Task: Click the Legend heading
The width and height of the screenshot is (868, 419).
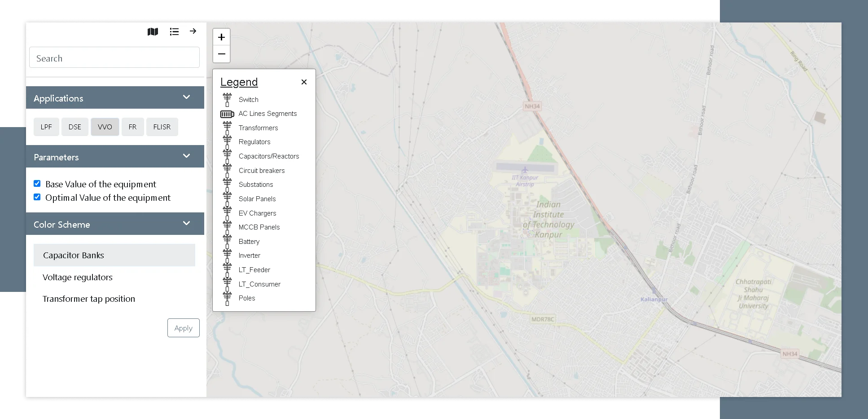Action: (239, 82)
